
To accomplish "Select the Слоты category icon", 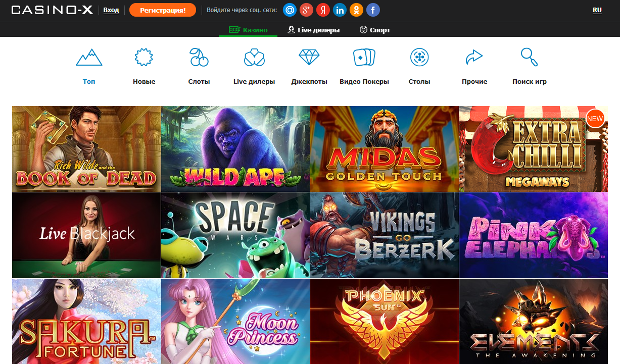I will [x=199, y=57].
